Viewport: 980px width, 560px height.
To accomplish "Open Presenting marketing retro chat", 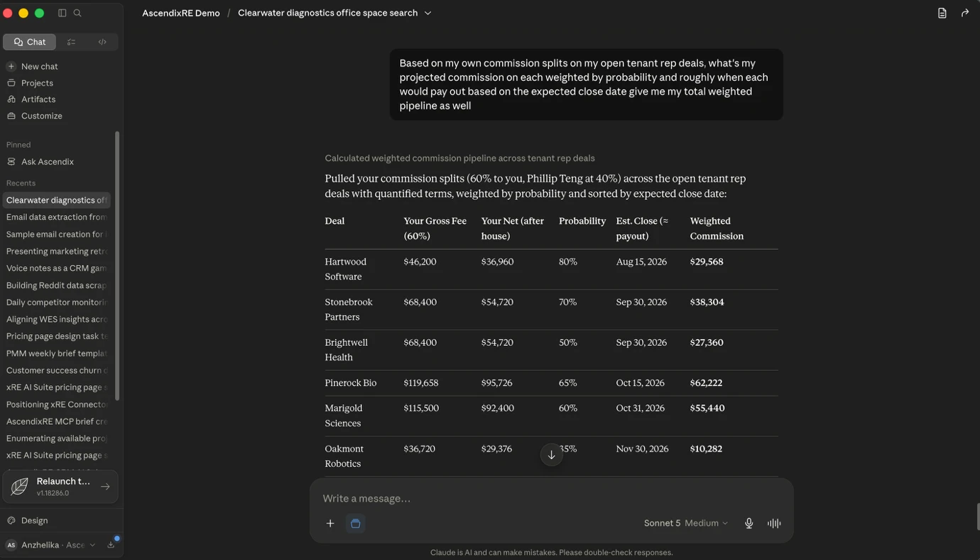I will tap(57, 251).
